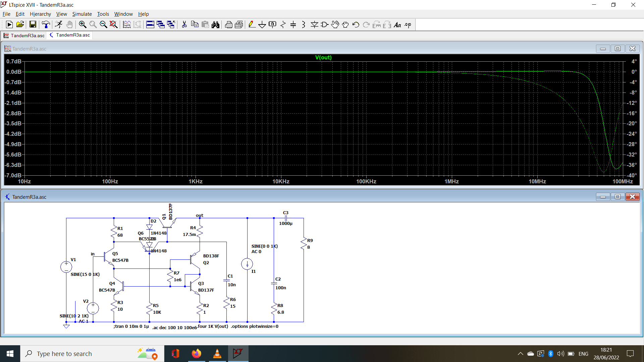Place a Ground symbol tool
This screenshot has height=362, width=644.
tap(262, 24)
